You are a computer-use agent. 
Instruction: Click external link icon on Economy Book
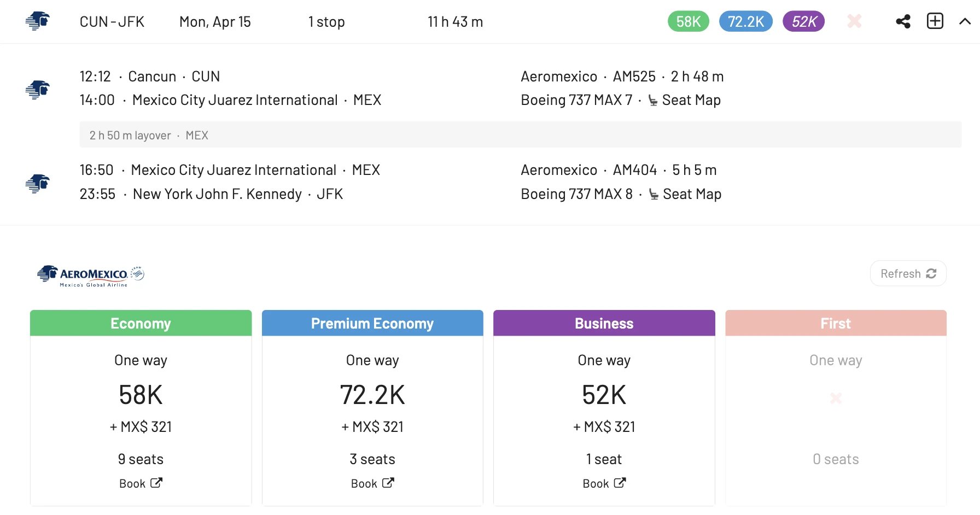tap(156, 483)
